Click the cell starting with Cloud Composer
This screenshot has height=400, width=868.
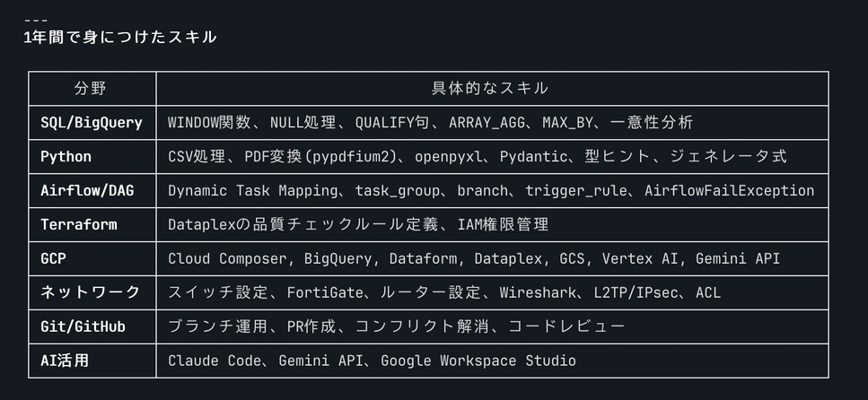pos(474,258)
